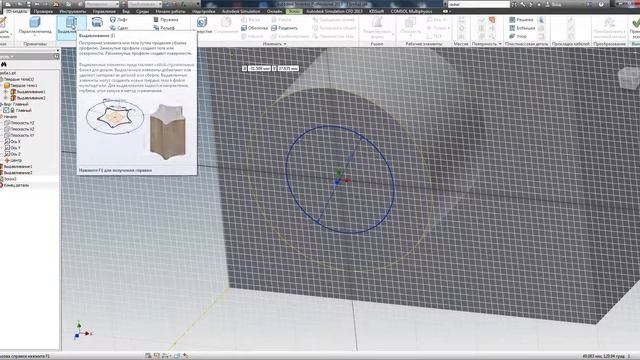The image size is (640, 360).
Task: Click the ViewCube in the viewport corner
Action: point(629,78)
